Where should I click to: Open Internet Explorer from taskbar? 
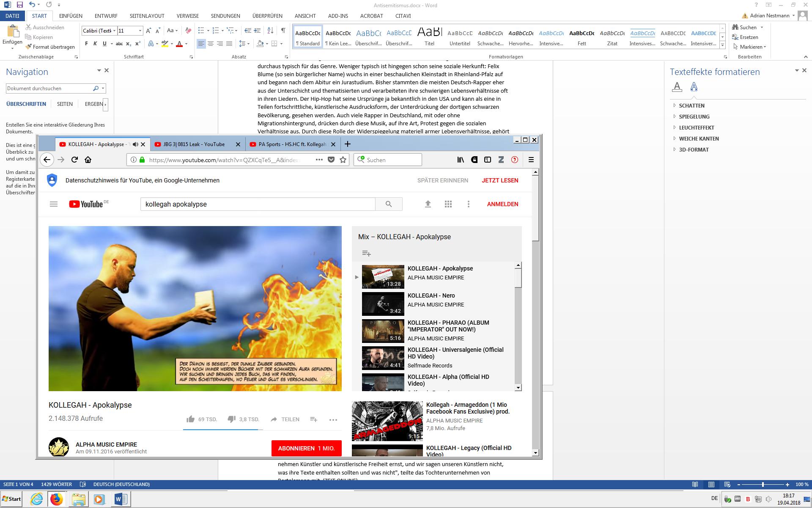37,499
